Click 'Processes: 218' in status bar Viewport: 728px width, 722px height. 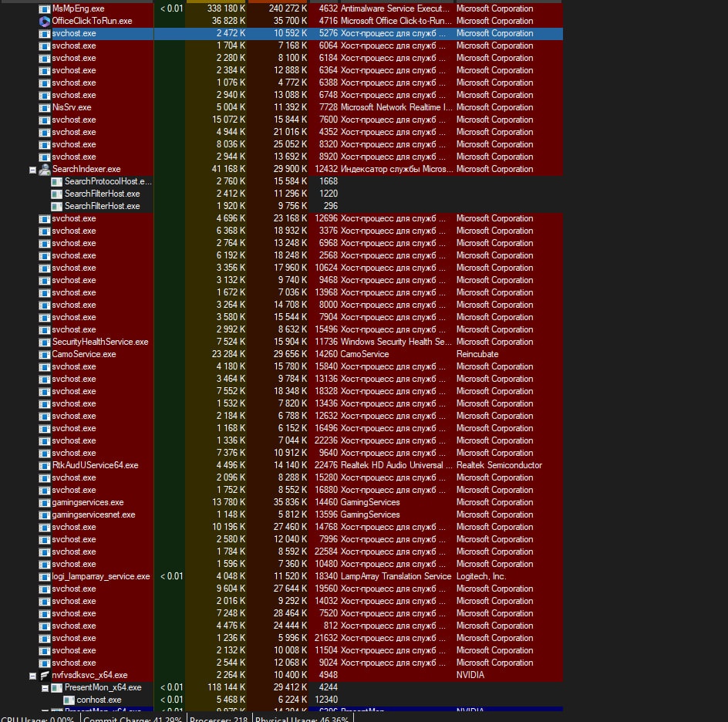[x=218, y=719]
